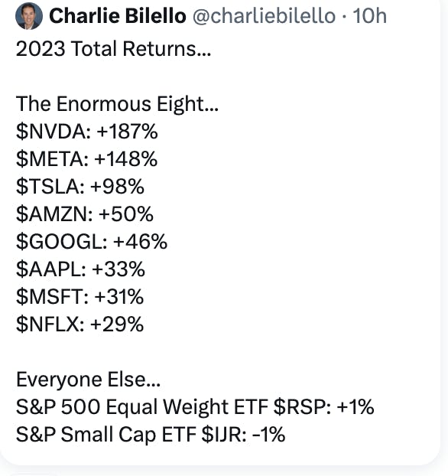
Task: Click the Charlie Bilello display name
Action: 118,16
